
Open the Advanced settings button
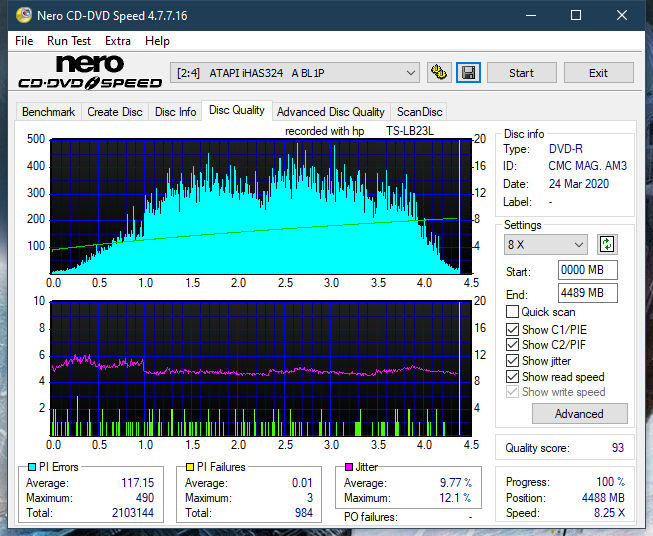pos(579,414)
